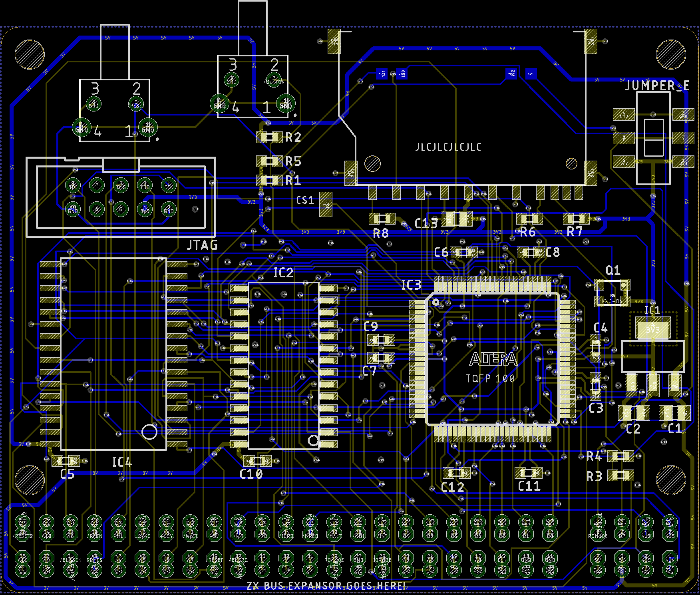
Task: Select capacitor C2 footprint
Action: pyautogui.click(x=634, y=413)
